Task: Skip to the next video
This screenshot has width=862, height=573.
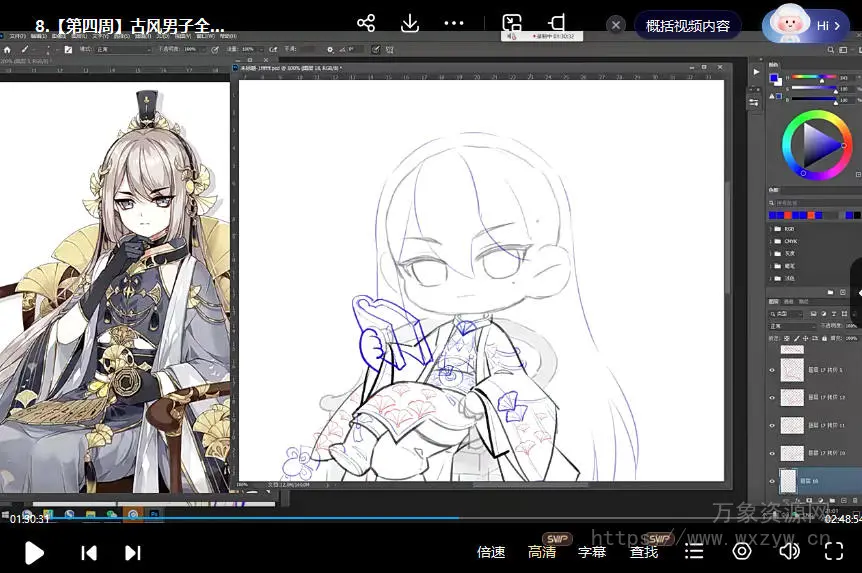Action: [x=132, y=552]
